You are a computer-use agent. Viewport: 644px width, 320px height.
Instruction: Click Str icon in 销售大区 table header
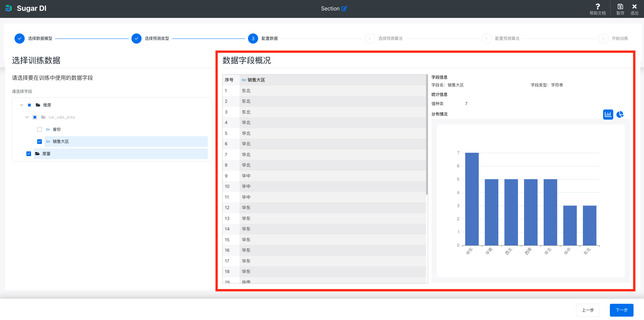244,80
